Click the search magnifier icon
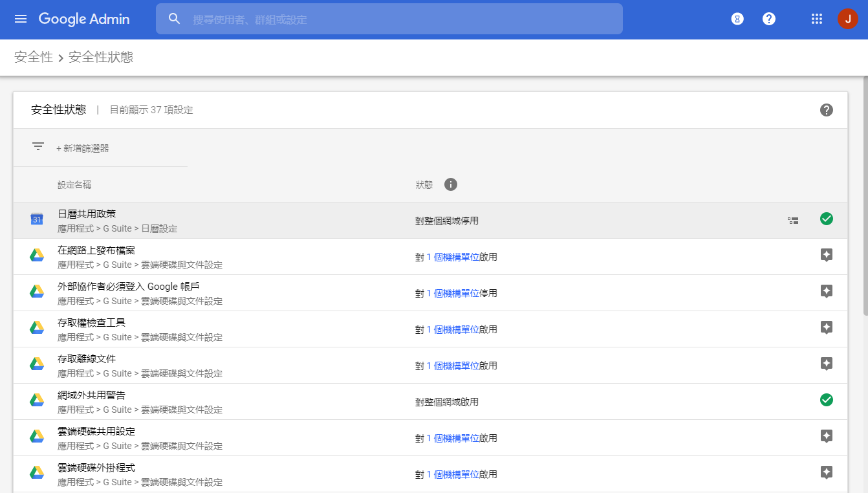 point(174,19)
